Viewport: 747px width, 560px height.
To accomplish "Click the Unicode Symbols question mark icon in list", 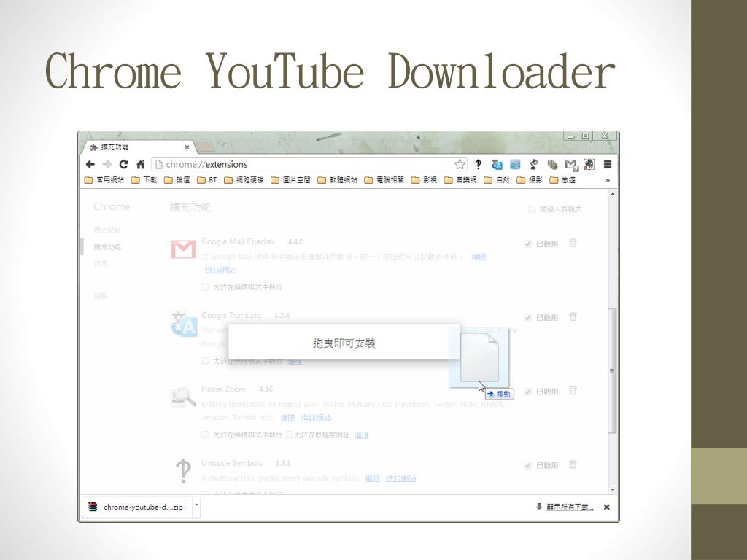I will click(x=183, y=471).
